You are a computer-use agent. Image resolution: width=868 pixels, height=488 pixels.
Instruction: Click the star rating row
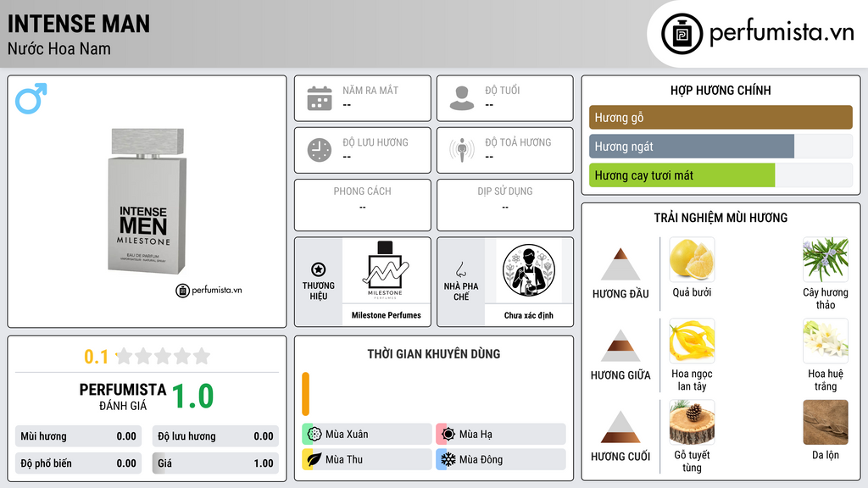(163, 356)
